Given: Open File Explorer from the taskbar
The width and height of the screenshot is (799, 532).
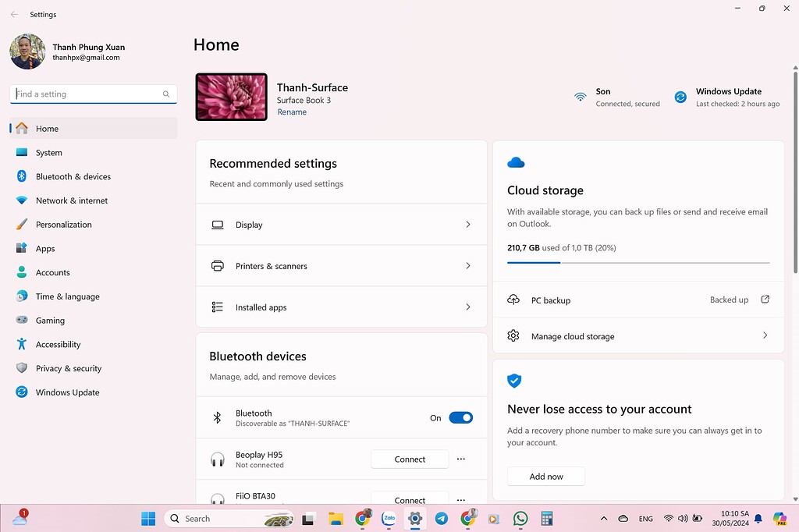Looking at the screenshot, I should (x=336, y=518).
